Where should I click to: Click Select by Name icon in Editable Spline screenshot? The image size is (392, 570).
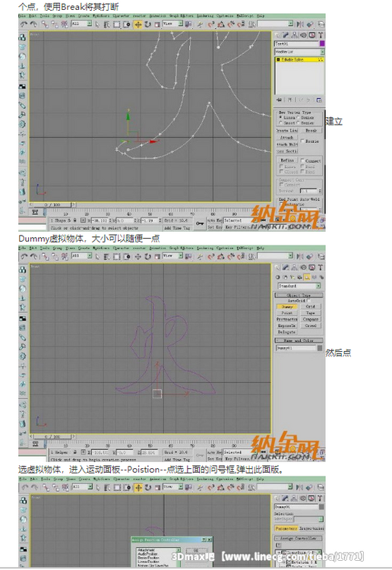[x=107, y=24]
